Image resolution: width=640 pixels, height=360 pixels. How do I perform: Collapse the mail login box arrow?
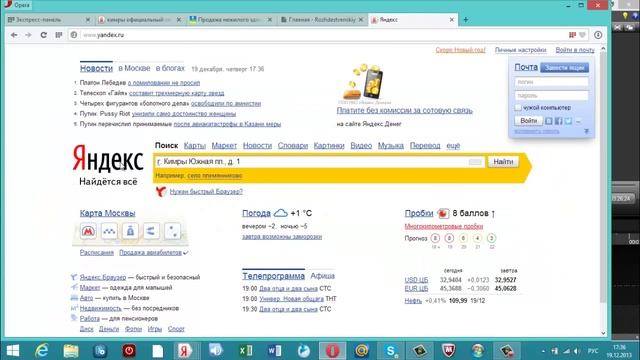[x=587, y=131]
